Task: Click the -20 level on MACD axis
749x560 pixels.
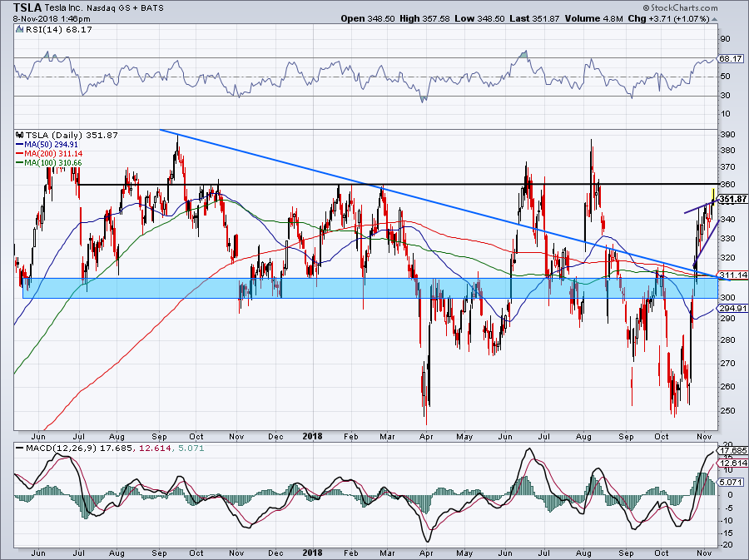Action: [x=726, y=545]
